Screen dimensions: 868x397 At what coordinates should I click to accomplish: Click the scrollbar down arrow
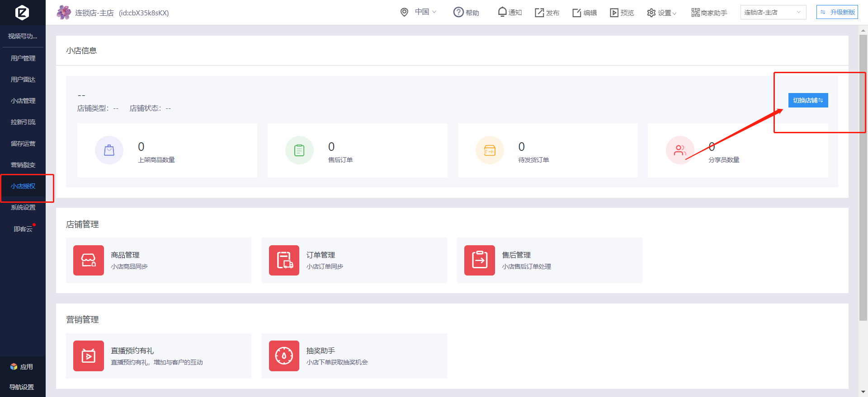click(863, 392)
